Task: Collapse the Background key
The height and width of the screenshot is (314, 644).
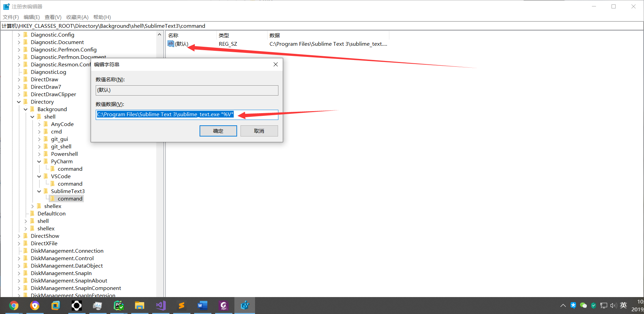Action: pyautogui.click(x=26, y=109)
